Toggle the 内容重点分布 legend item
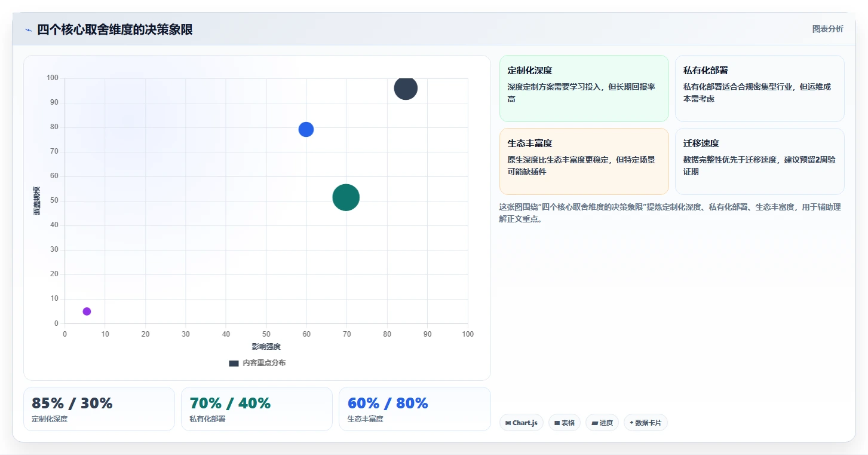Viewport: 868px width, 455px height. [257, 363]
